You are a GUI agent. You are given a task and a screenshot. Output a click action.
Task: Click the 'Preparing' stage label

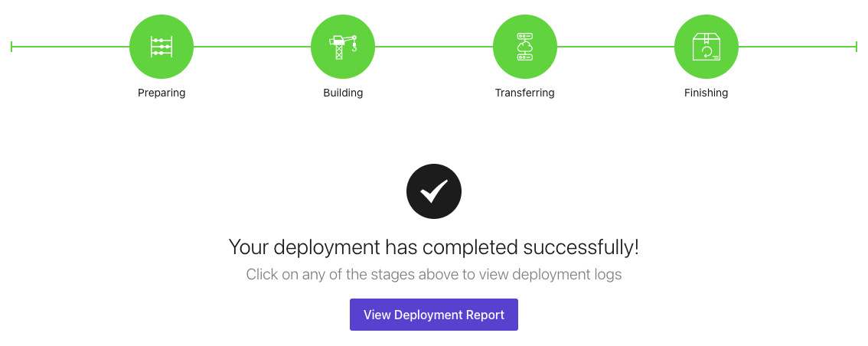[x=162, y=93]
